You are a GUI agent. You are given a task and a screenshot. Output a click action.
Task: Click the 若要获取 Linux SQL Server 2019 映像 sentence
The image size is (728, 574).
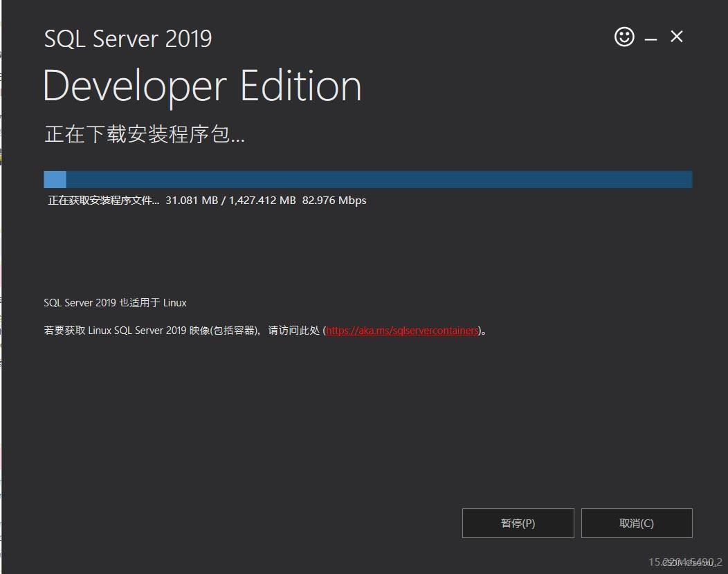pyautogui.click(x=149, y=331)
